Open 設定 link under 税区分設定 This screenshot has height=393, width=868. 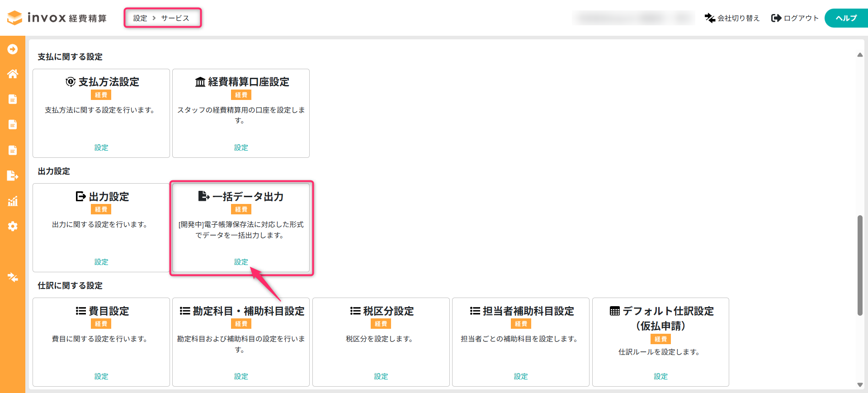[381, 376]
